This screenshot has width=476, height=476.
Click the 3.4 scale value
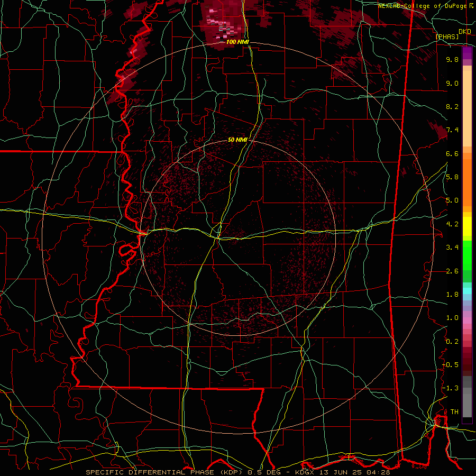click(452, 248)
